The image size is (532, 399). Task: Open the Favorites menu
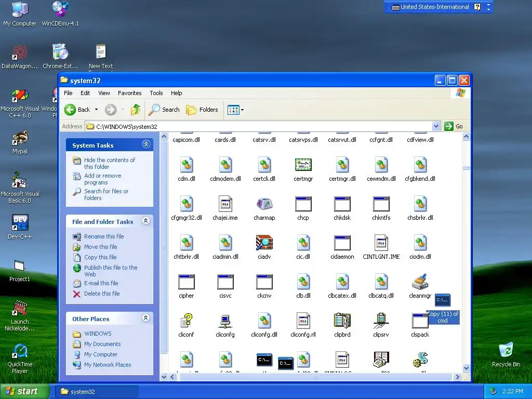129,93
